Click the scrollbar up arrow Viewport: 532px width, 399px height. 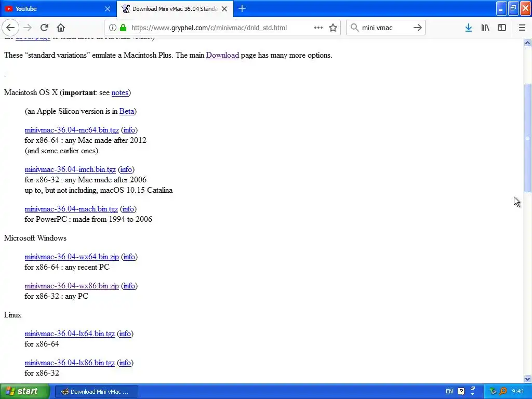(x=528, y=43)
